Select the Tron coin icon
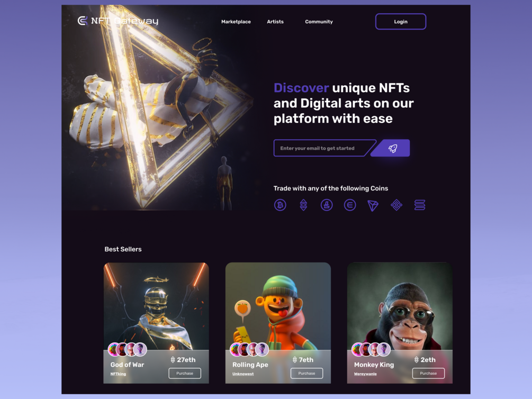Screen dimensions: 532x399 [x=373, y=205]
